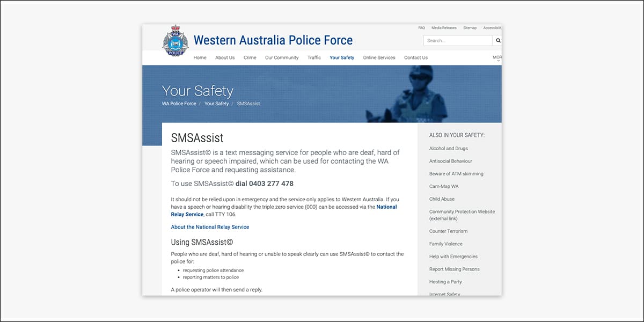Select the Your Safety menu item
The height and width of the screenshot is (322, 644).
pyautogui.click(x=342, y=57)
